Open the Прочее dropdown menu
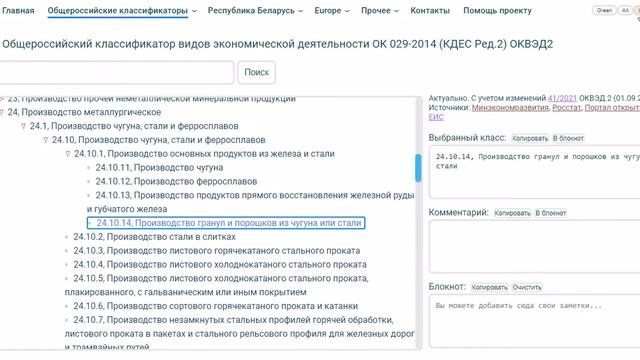 pyautogui.click(x=380, y=11)
